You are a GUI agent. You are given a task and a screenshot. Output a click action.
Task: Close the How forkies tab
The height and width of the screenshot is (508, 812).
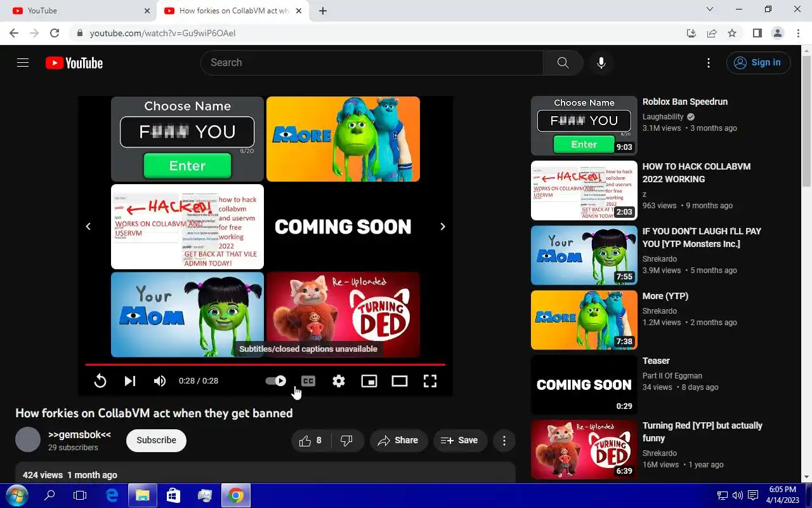click(x=299, y=11)
